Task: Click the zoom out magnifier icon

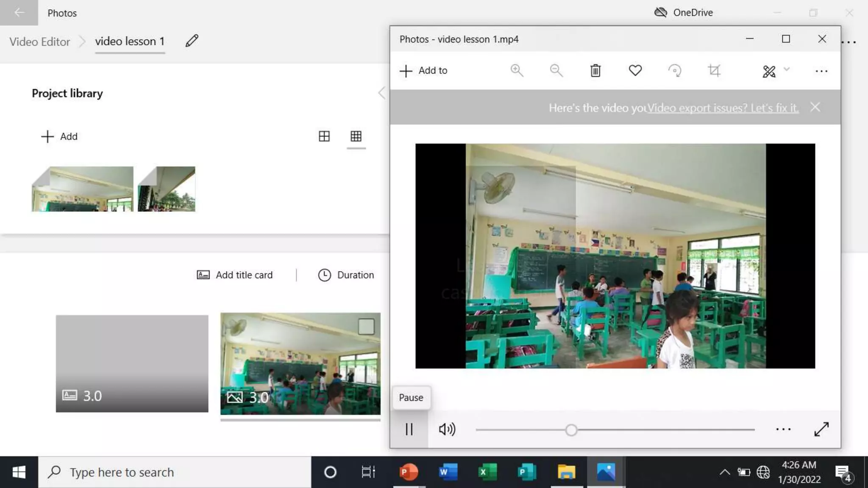Action: tap(556, 70)
